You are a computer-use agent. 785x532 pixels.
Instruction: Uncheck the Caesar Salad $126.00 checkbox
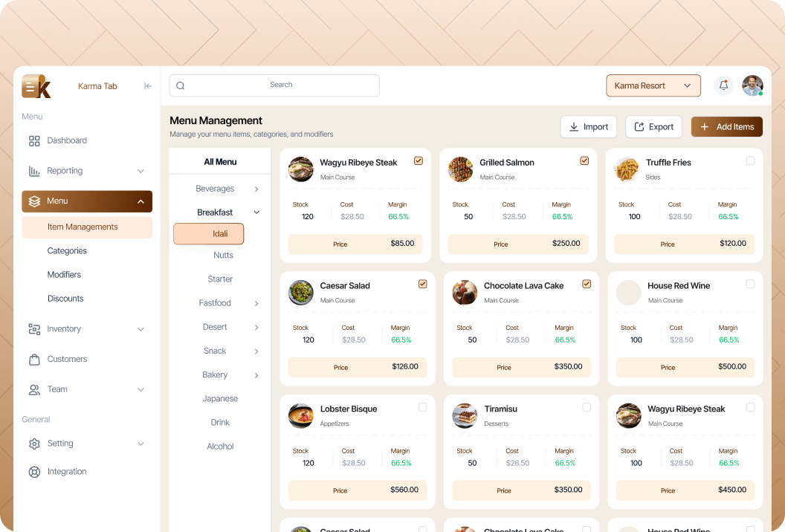(x=422, y=284)
